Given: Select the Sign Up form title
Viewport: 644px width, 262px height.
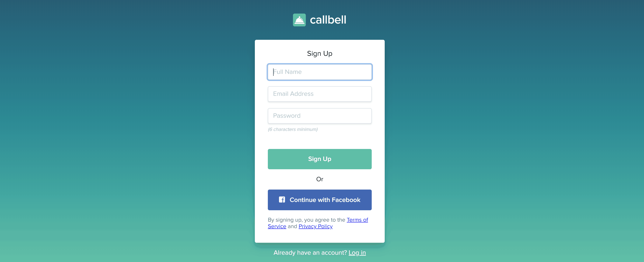Looking at the screenshot, I should pyautogui.click(x=320, y=53).
